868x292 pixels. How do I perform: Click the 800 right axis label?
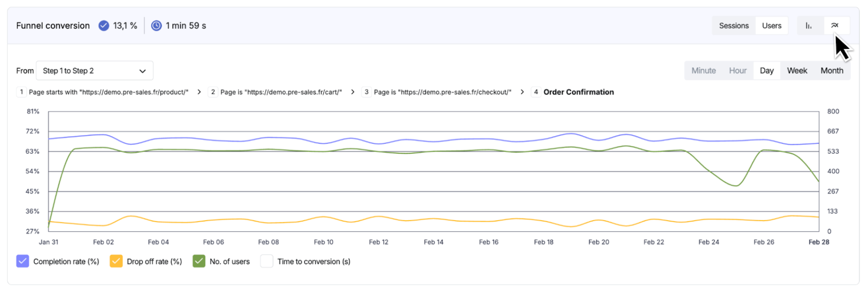tap(833, 111)
